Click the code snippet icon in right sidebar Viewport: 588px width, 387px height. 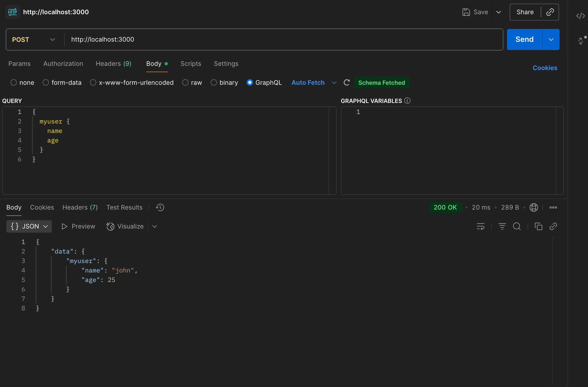(x=580, y=16)
